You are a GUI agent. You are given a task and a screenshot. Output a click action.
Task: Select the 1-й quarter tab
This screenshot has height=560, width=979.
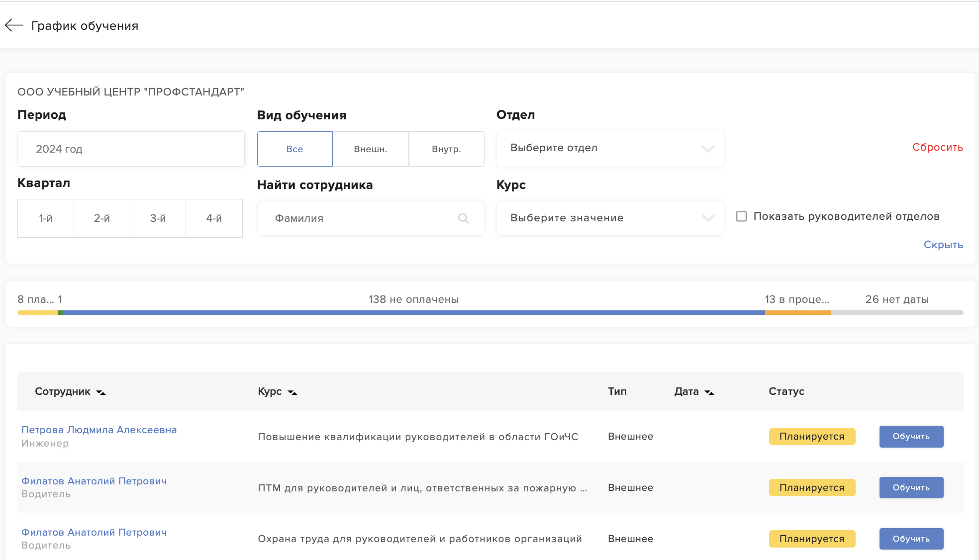(x=46, y=218)
